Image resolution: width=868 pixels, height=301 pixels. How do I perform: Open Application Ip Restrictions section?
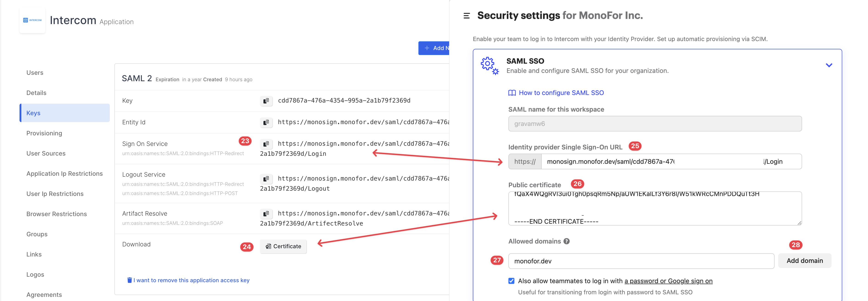pyautogui.click(x=64, y=174)
